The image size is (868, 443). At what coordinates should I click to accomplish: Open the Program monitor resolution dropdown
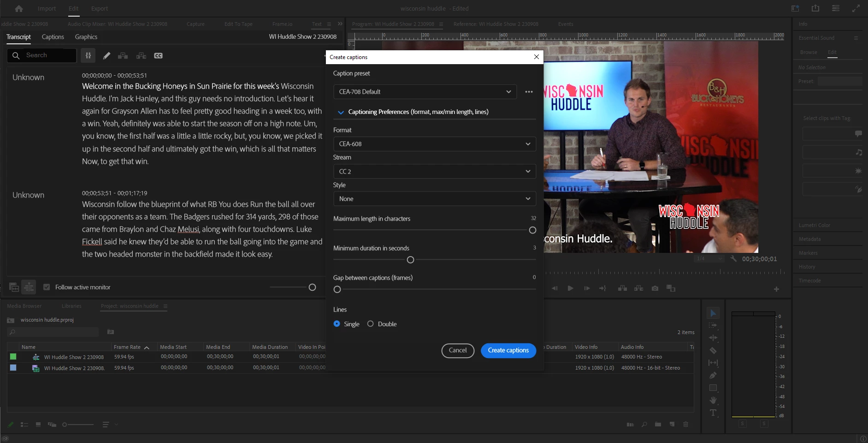click(x=709, y=259)
